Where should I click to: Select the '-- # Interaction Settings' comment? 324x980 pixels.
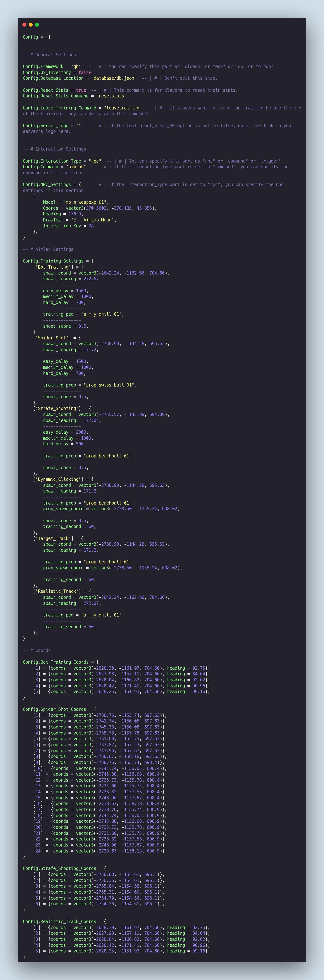pos(55,149)
